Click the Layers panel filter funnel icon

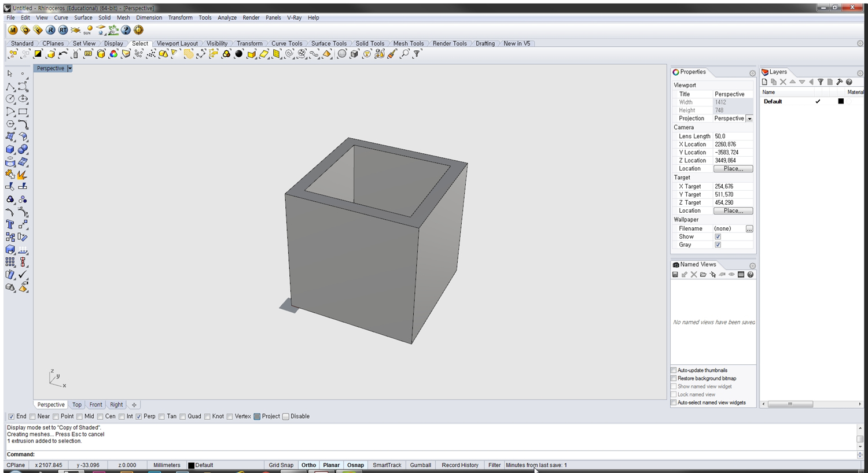[x=821, y=82]
